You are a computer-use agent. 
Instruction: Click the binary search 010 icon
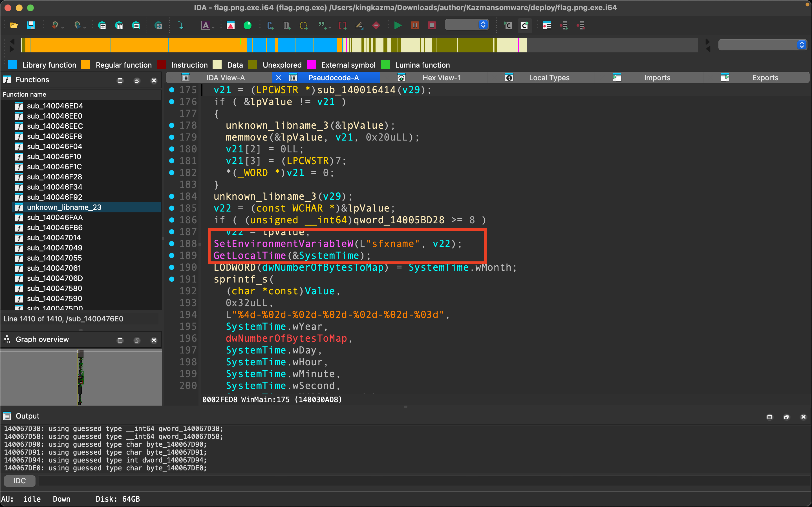pos(136,25)
